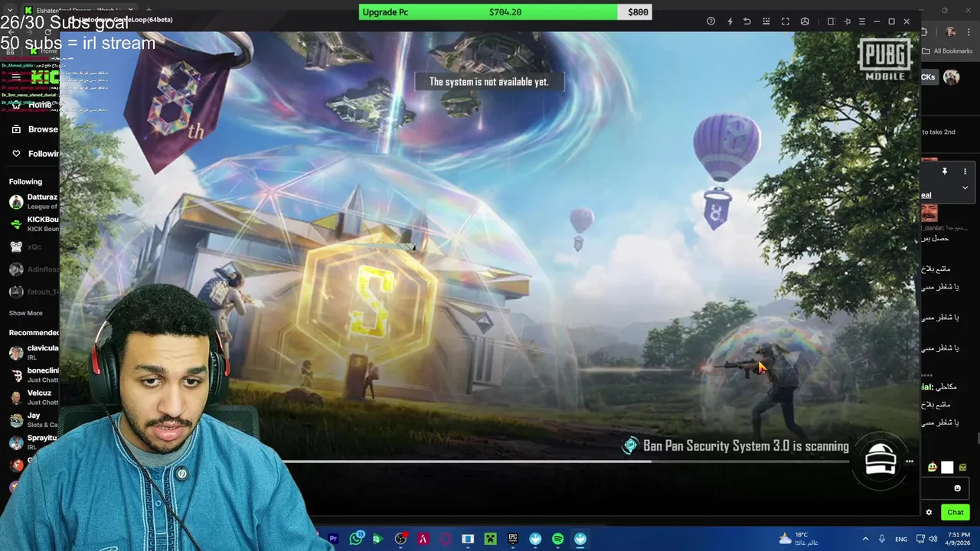980x551 pixels.
Task: Open the chat settings gear icon
Action: [929, 513]
